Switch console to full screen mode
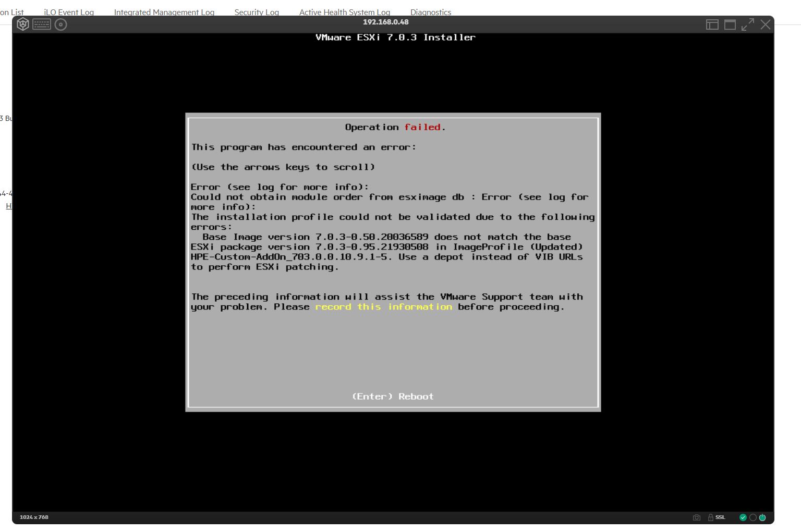Image resolution: width=801 pixels, height=532 pixels. tap(748, 24)
